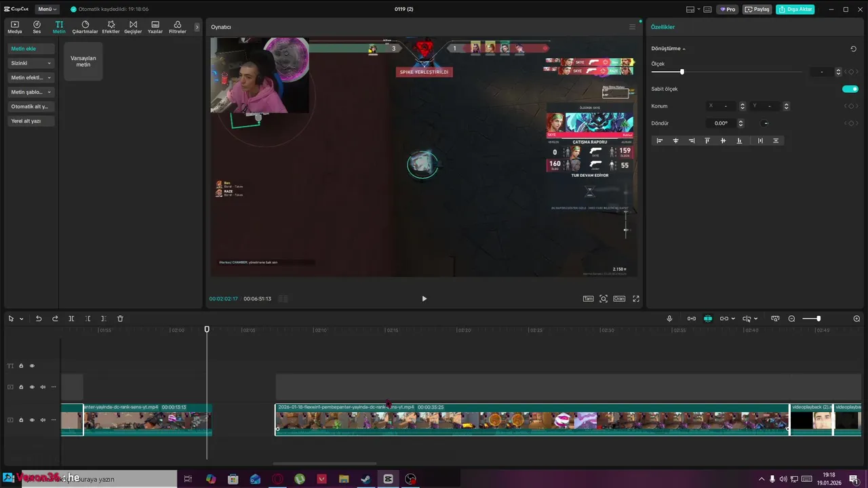Toggle main track magnet link

(x=691, y=319)
